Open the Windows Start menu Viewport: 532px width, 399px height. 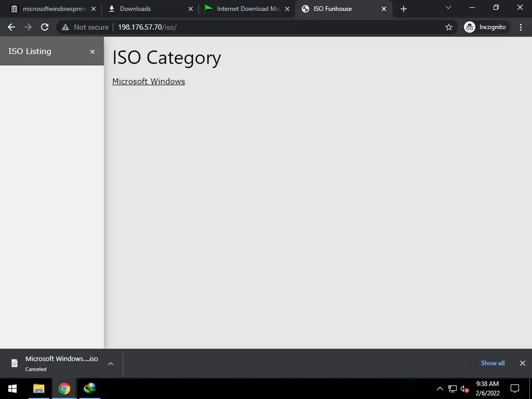12,389
